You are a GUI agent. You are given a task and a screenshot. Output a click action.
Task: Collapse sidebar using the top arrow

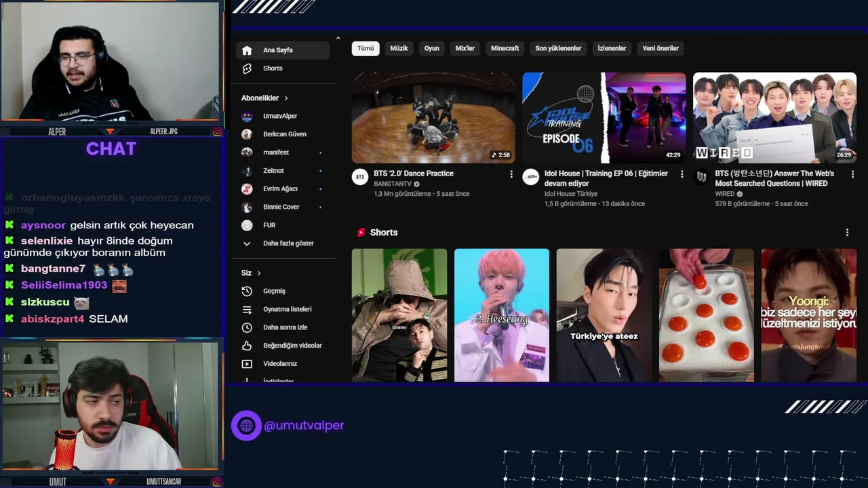click(x=338, y=38)
